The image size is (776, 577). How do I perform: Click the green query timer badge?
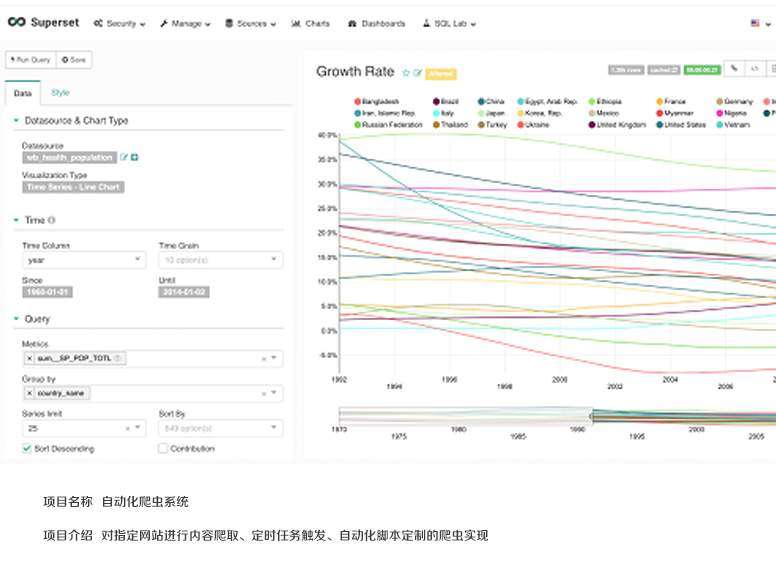(x=702, y=70)
